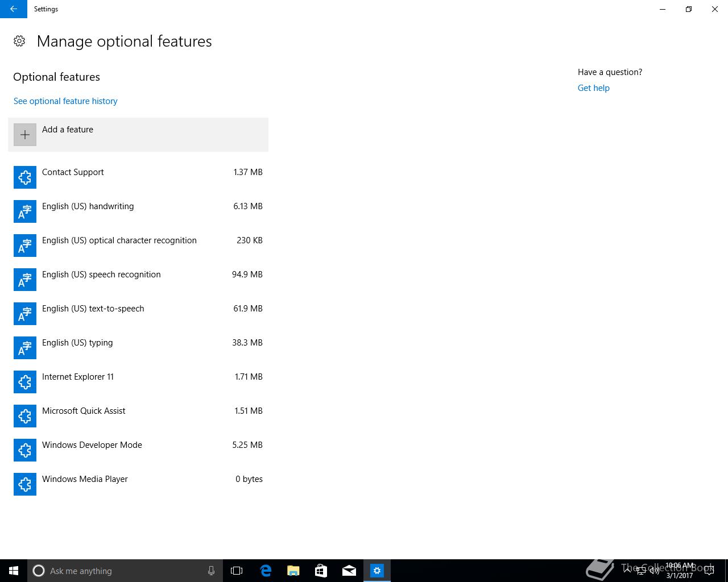Open the Action Center notifications icon

709,571
